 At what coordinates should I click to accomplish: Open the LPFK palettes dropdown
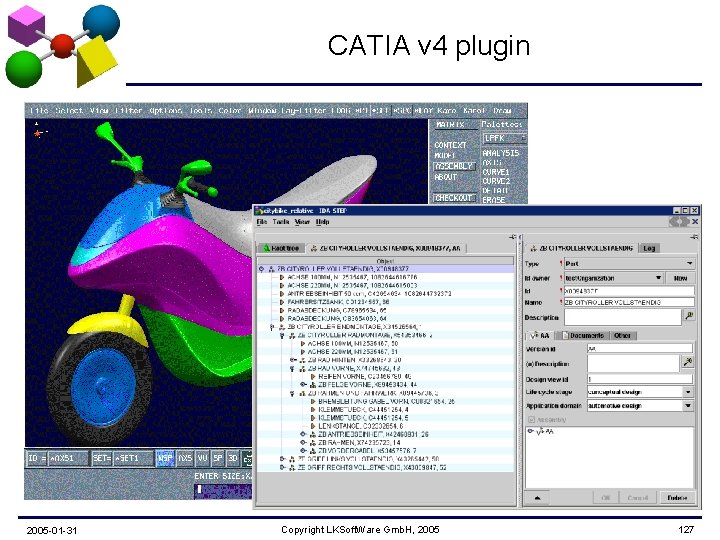(504, 138)
